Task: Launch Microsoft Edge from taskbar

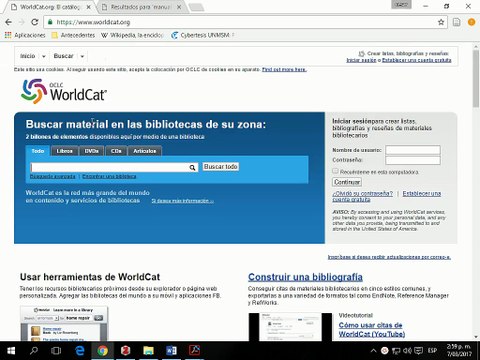Action: click(80, 351)
